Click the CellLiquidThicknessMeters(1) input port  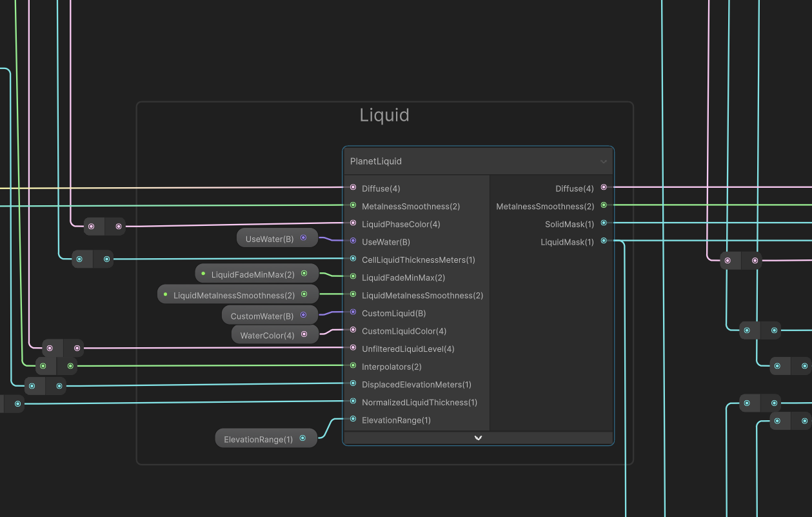coord(353,259)
